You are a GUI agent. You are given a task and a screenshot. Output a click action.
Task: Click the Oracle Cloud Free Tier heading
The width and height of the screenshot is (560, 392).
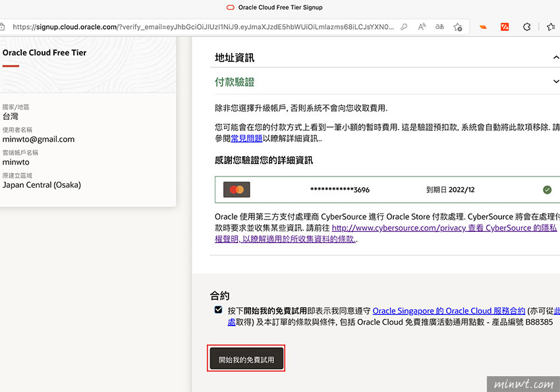44,53
